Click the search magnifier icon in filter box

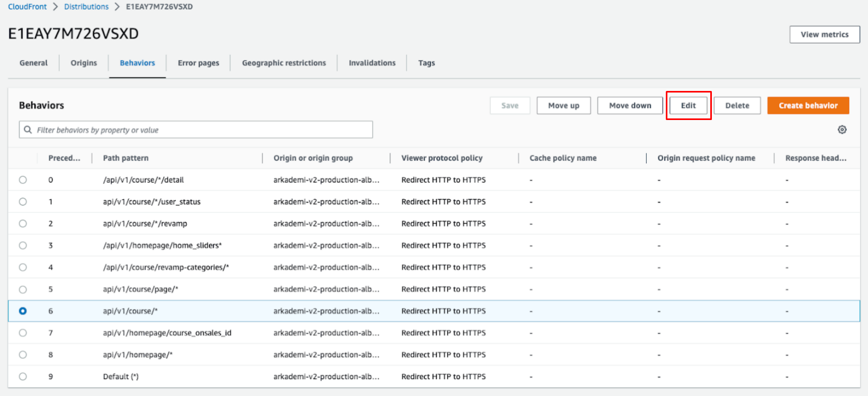pyautogui.click(x=28, y=130)
